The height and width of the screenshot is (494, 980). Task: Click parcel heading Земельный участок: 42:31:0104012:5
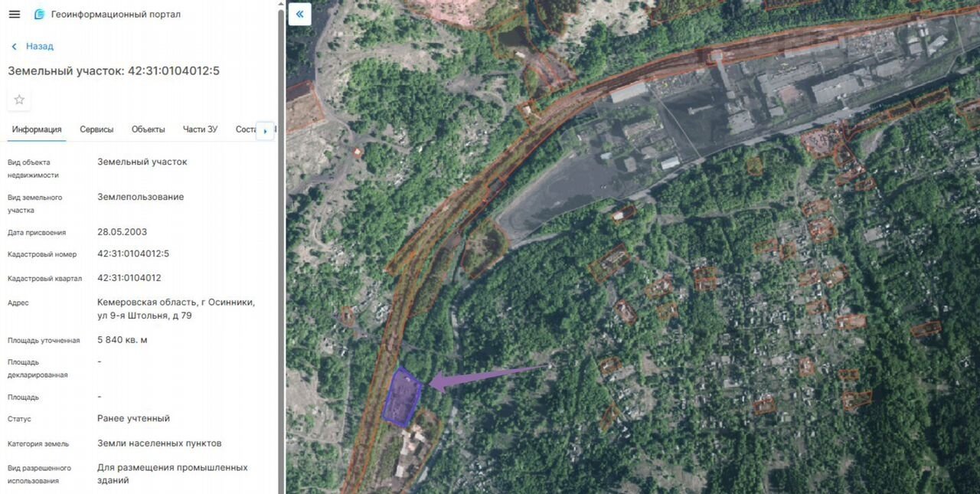point(114,71)
